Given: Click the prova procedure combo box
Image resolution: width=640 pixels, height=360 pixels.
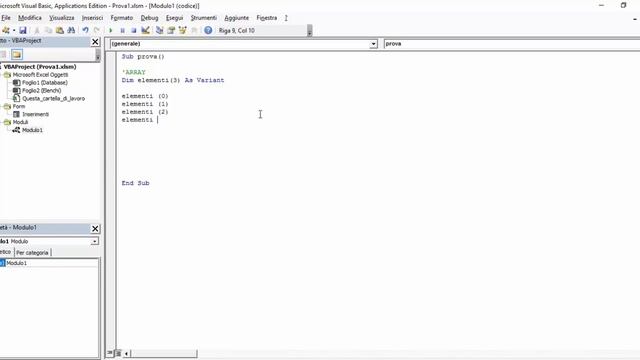Looking at the screenshot, I should (x=512, y=44).
